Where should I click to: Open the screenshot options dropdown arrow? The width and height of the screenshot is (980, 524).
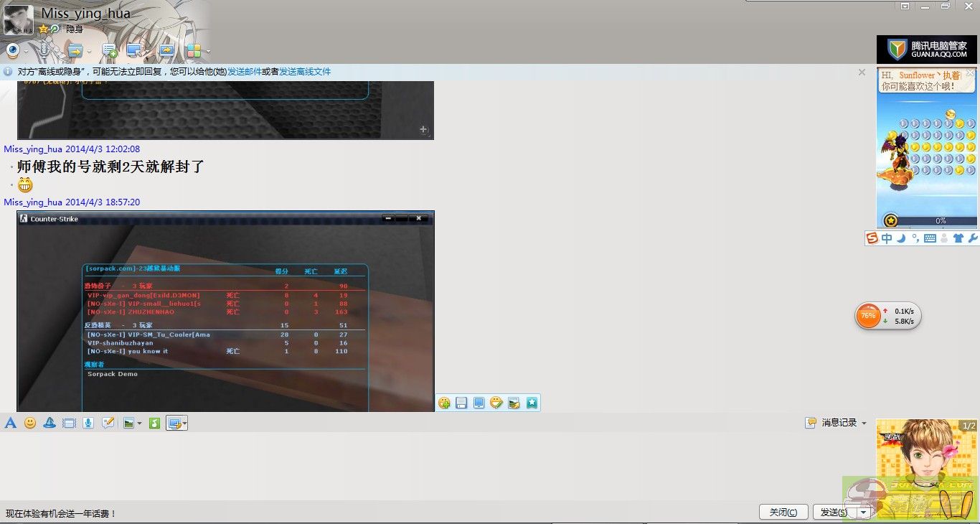pos(185,424)
